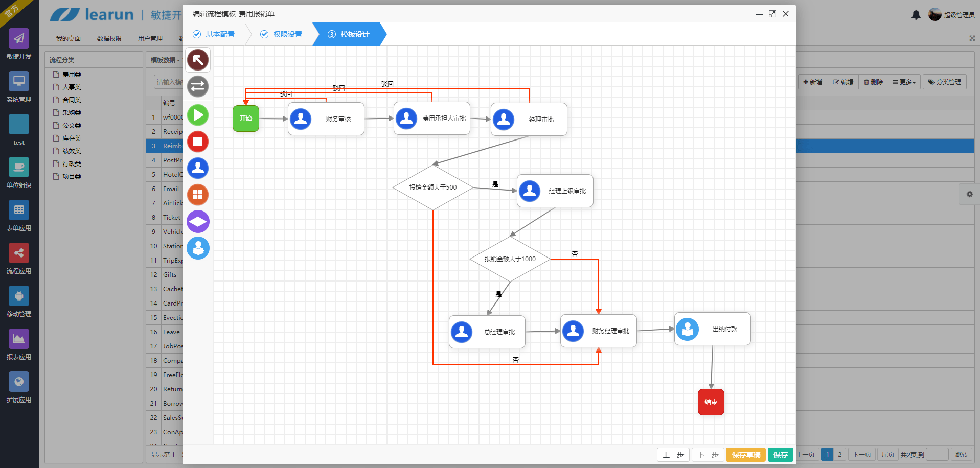Select the 费用承担人审批 node

[x=432, y=118]
